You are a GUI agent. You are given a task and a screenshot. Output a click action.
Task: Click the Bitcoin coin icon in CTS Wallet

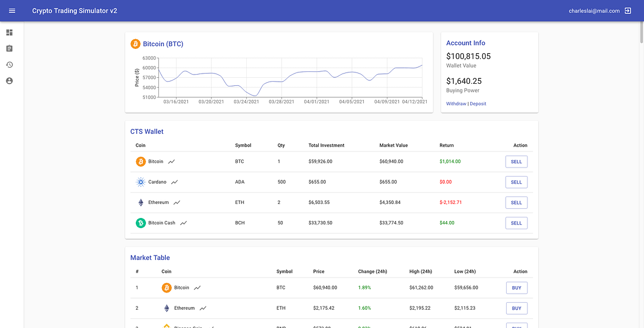coord(140,161)
